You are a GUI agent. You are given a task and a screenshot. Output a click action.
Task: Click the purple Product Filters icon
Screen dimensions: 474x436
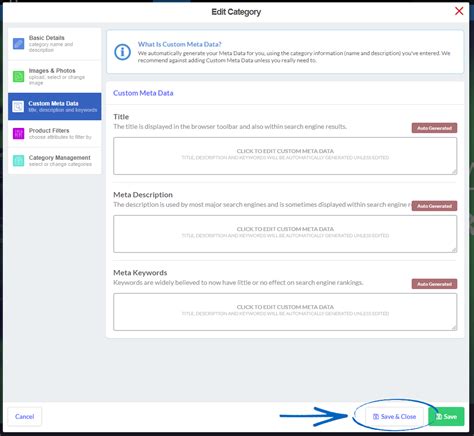(x=18, y=133)
